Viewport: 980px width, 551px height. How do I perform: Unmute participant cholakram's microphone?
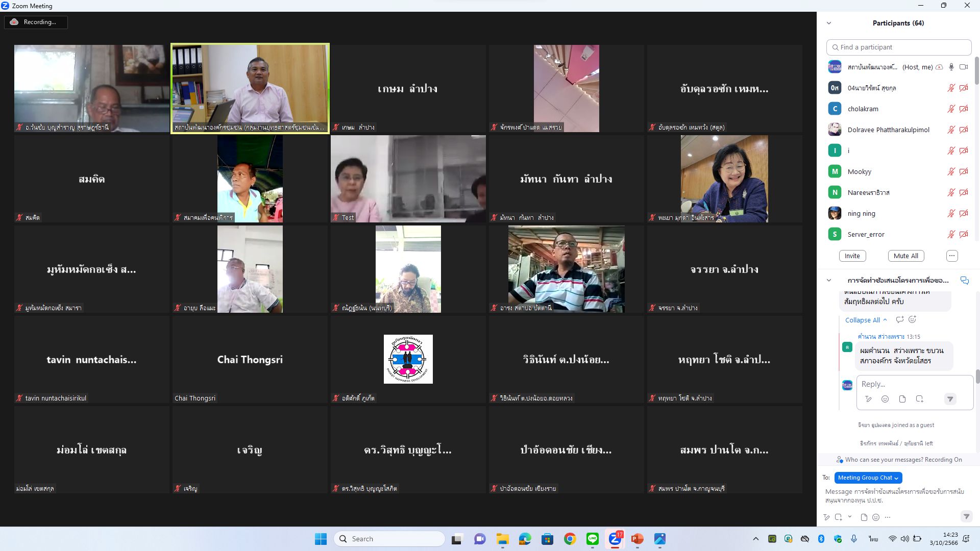pos(951,109)
